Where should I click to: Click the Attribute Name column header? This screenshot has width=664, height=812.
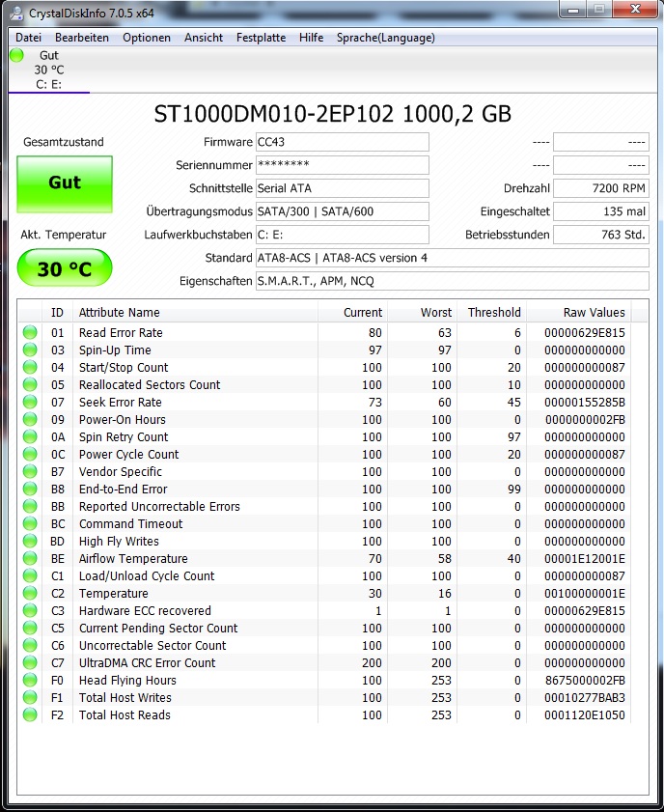pos(195,312)
